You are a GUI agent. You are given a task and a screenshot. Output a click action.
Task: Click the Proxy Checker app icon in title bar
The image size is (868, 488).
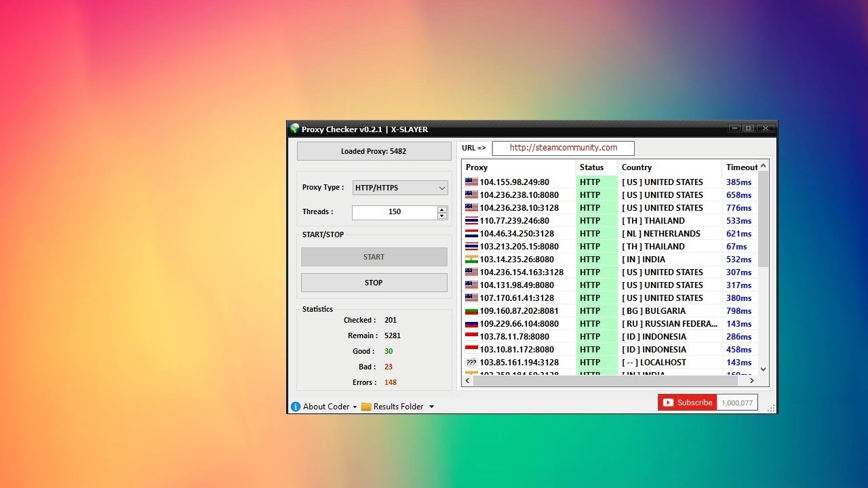(x=294, y=128)
